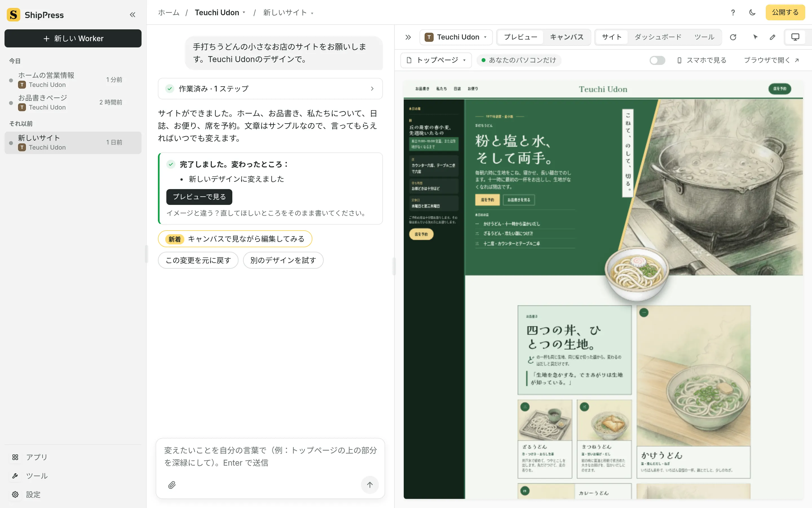Focus the chat message input field
This screenshot has height=508, width=812.
coord(270,456)
